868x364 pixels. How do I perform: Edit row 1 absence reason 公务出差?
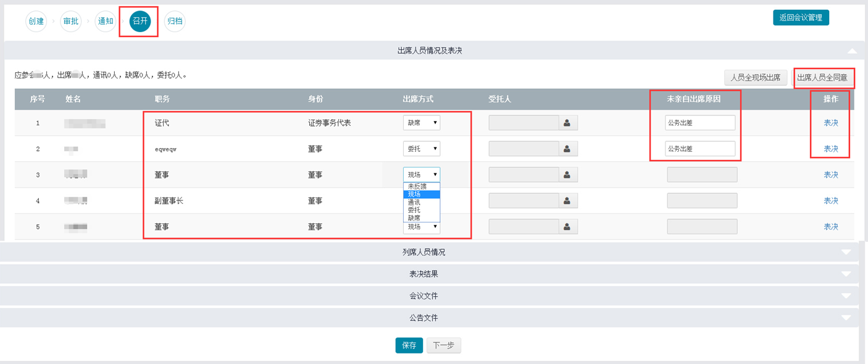tap(700, 123)
